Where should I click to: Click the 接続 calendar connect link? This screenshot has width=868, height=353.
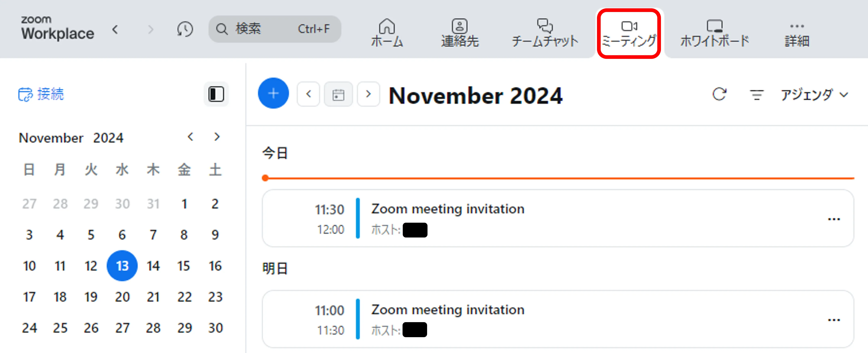click(x=41, y=94)
